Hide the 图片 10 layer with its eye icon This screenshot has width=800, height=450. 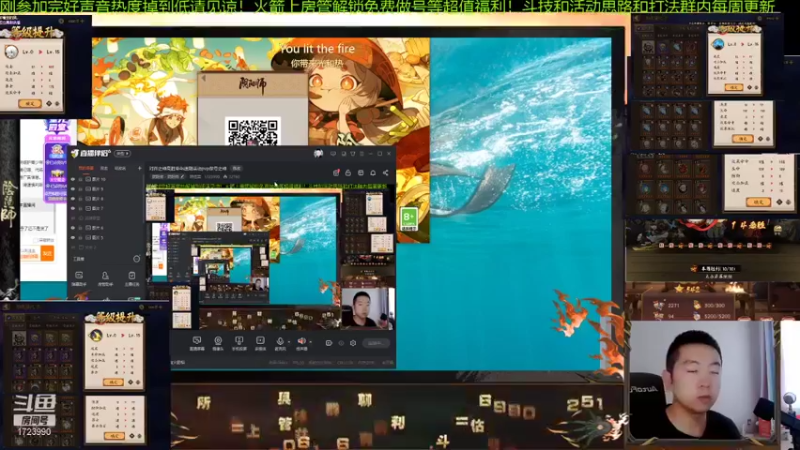73,179
